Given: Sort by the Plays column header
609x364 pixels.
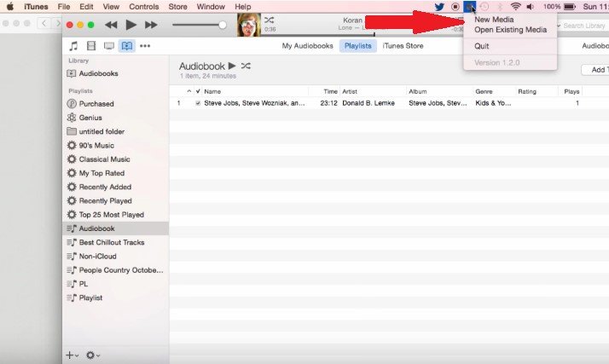Looking at the screenshot, I should [x=571, y=91].
